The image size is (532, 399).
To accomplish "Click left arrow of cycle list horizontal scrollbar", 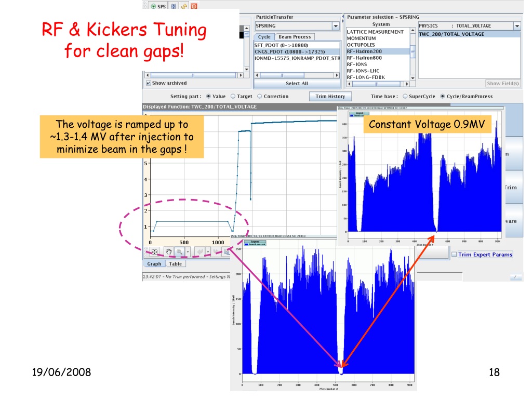I will click(x=257, y=75).
